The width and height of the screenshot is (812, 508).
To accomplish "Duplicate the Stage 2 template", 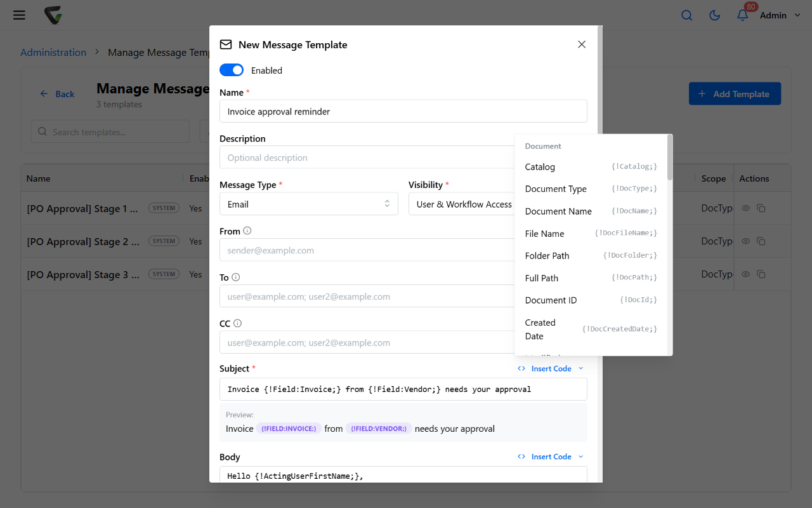I will click(x=761, y=241).
